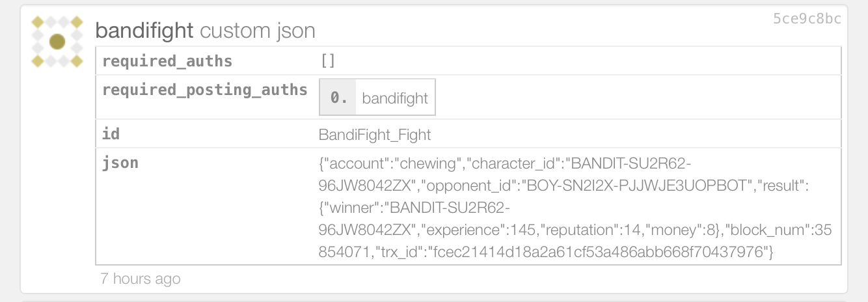Select the BandiFight_Fight id value
This screenshot has height=302, width=868.
[x=375, y=135]
